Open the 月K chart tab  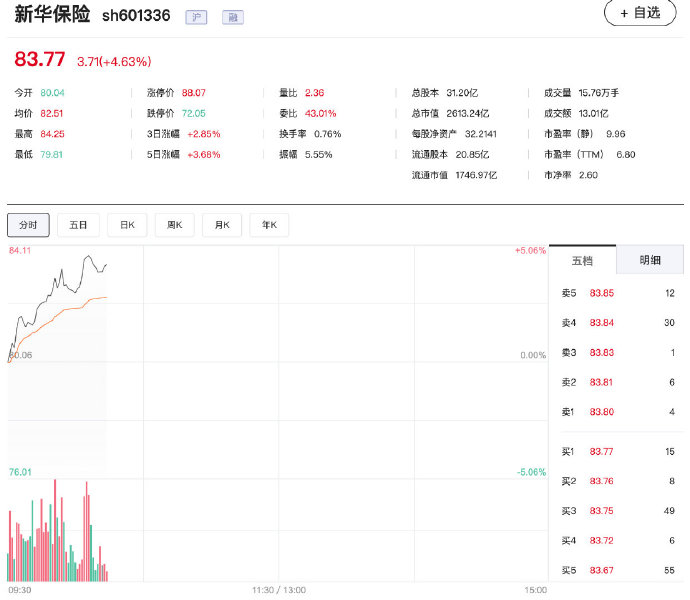[222, 225]
